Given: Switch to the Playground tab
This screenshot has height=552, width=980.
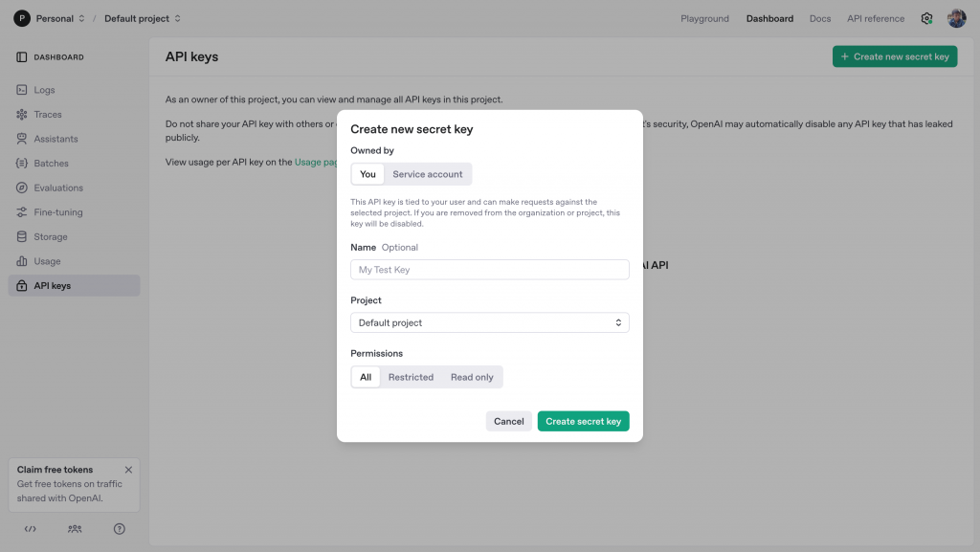Looking at the screenshot, I should coord(704,18).
